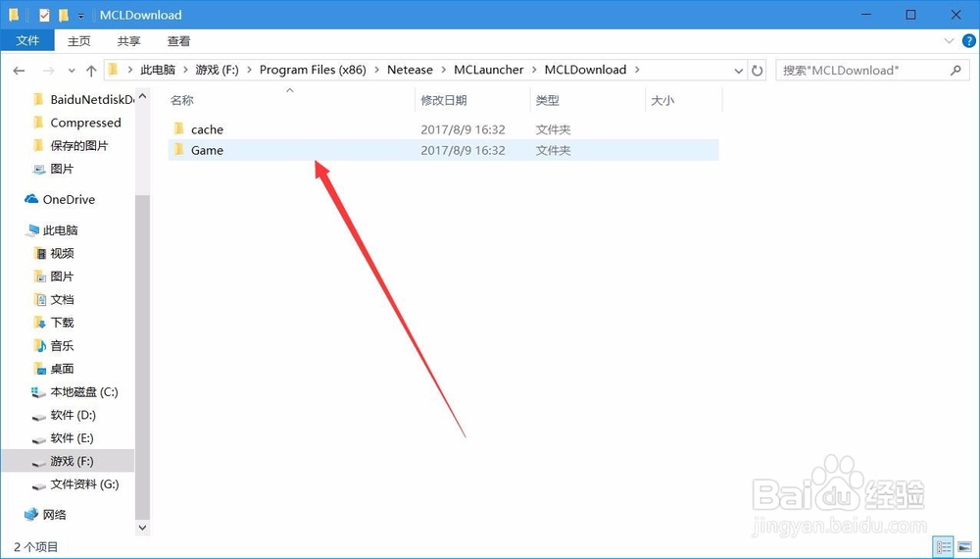Image resolution: width=980 pixels, height=559 pixels.
Task: Click the Game folder icon
Action: (178, 149)
